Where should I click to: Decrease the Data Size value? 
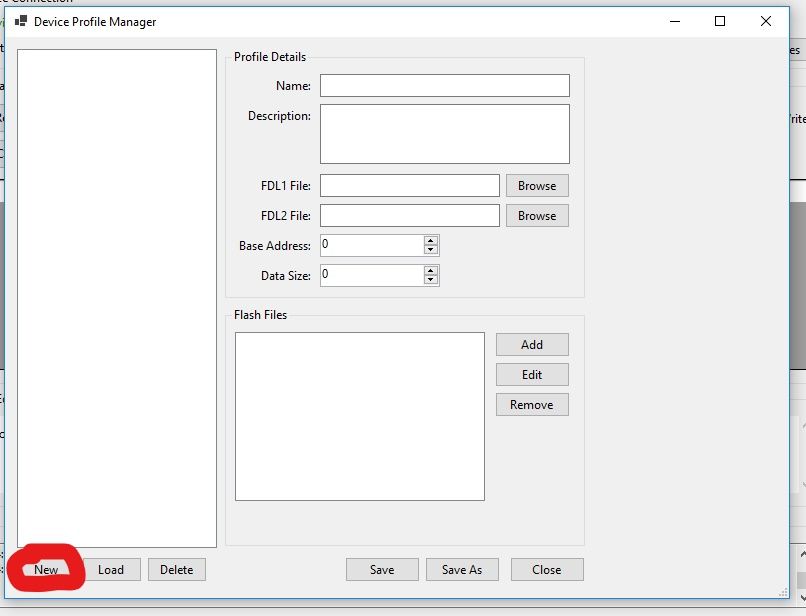pos(431,280)
